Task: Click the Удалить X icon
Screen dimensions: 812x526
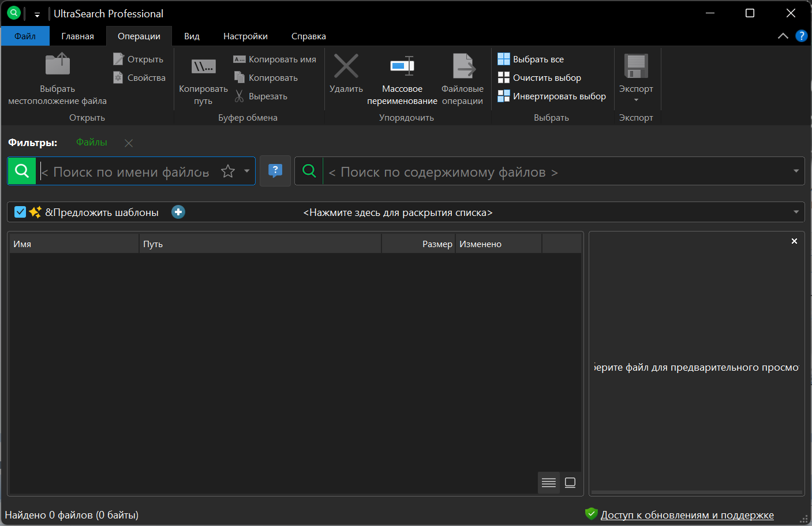Action: pyautogui.click(x=346, y=65)
